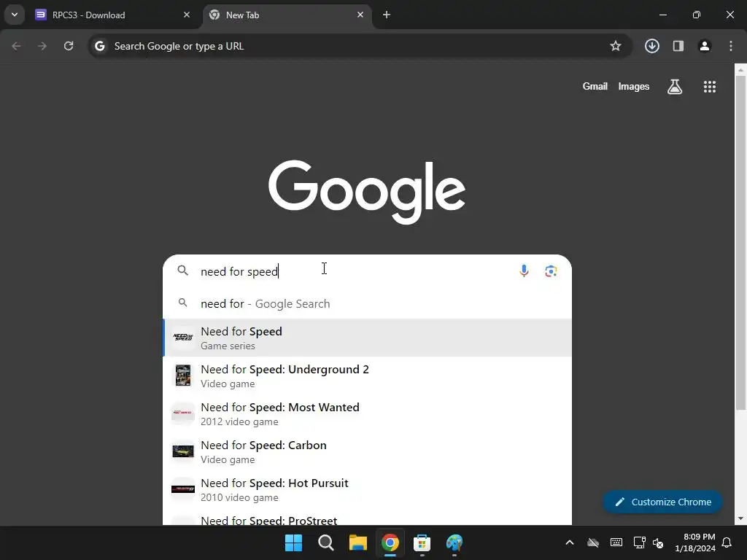Go back to the previous page
This screenshot has width=747, height=560.
point(16,46)
